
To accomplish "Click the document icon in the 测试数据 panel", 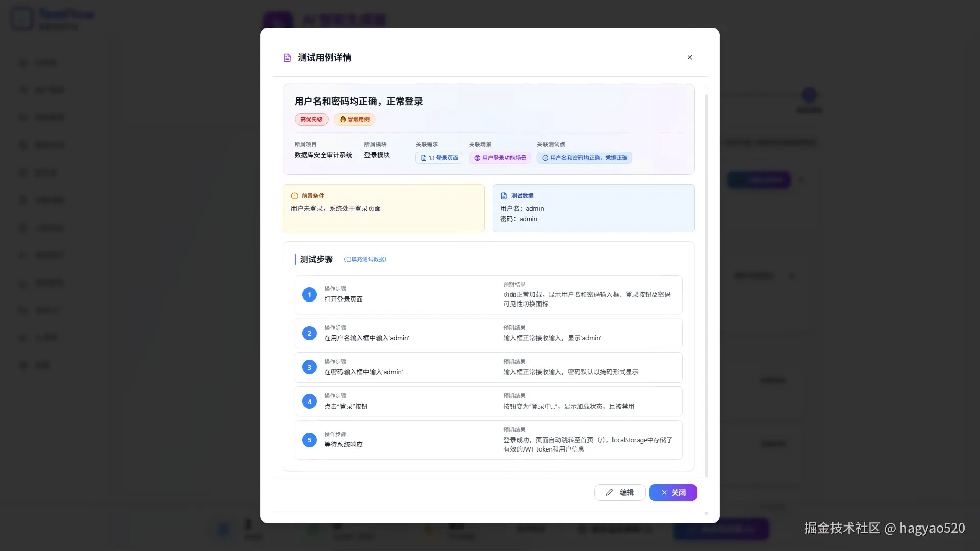I will pyautogui.click(x=504, y=196).
